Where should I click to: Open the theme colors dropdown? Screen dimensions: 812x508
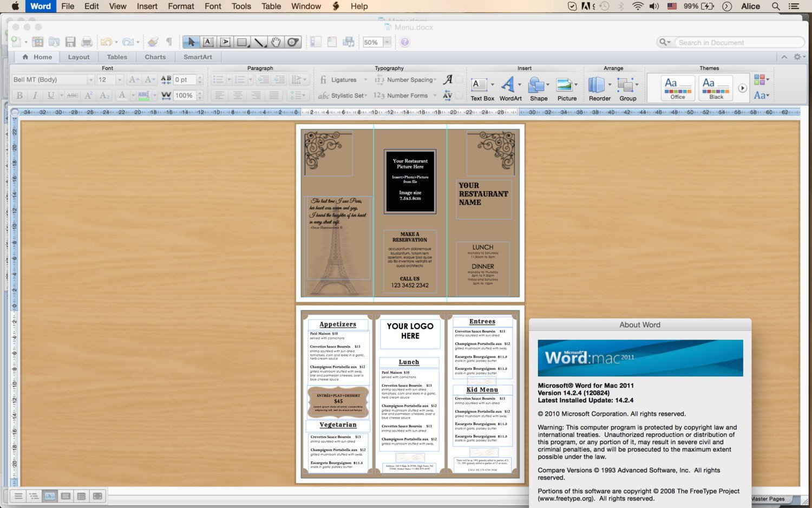[x=761, y=80]
